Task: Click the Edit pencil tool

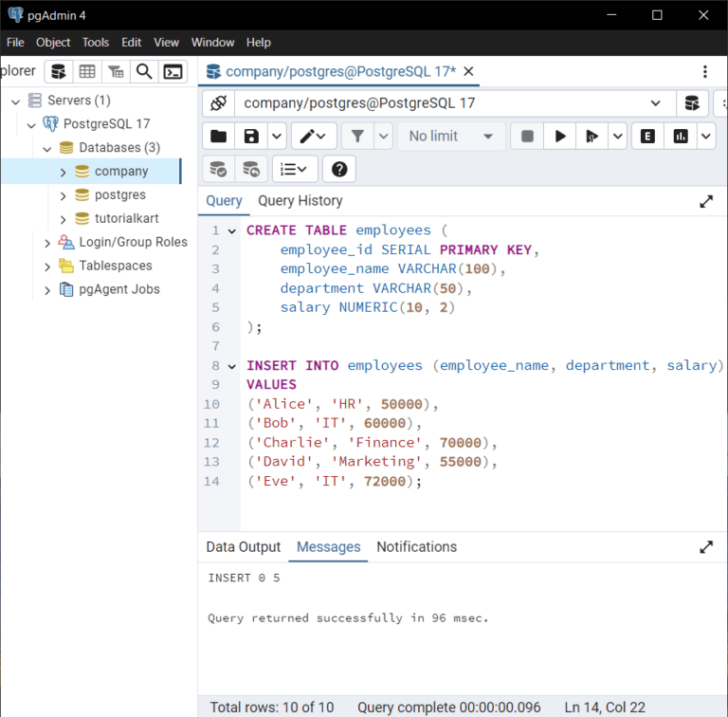Action: coord(314,136)
